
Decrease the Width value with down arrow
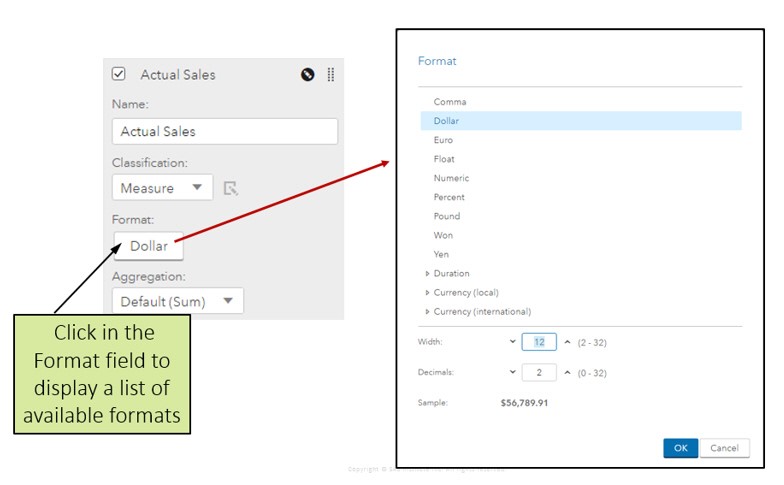(x=512, y=342)
